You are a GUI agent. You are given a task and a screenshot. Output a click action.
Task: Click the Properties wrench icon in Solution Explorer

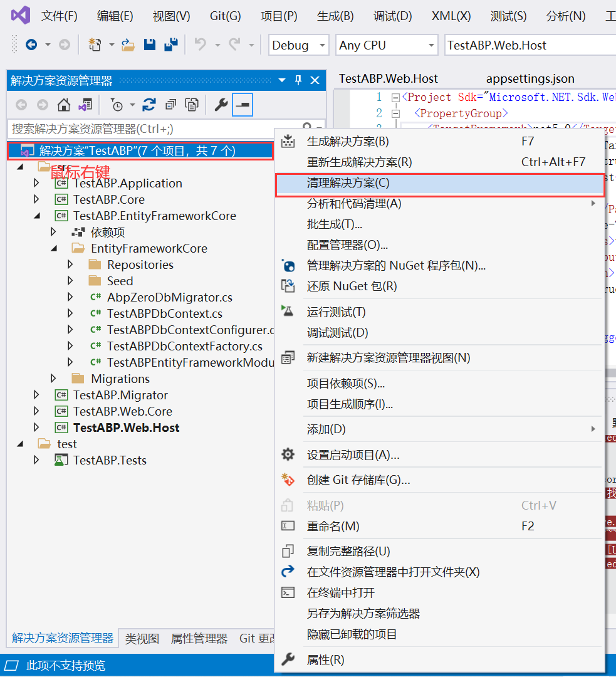[x=221, y=105]
